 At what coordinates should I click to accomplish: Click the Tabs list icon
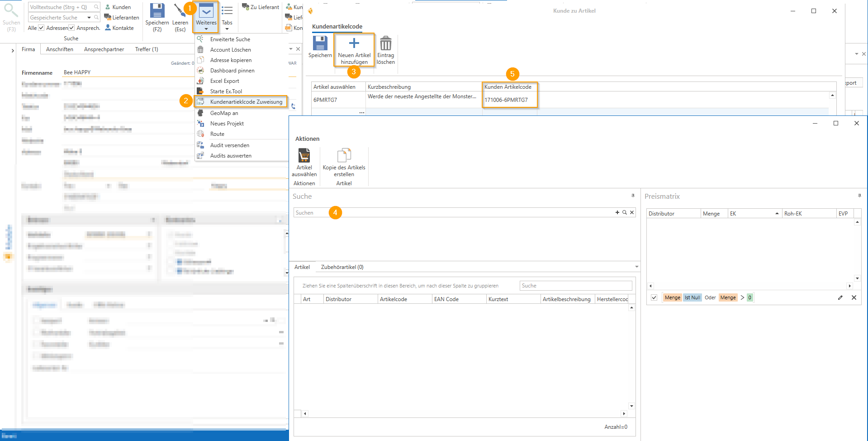(x=227, y=11)
